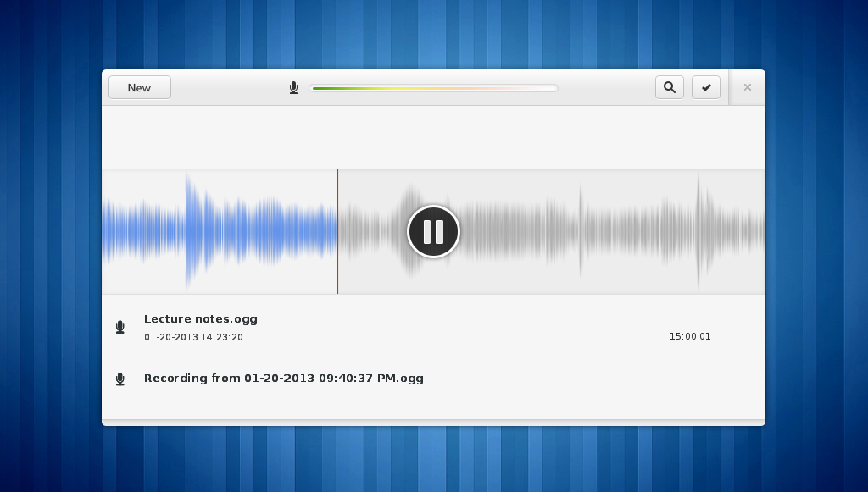
Task: Click the microphone icon beside the second recording
Action: click(x=120, y=379)
